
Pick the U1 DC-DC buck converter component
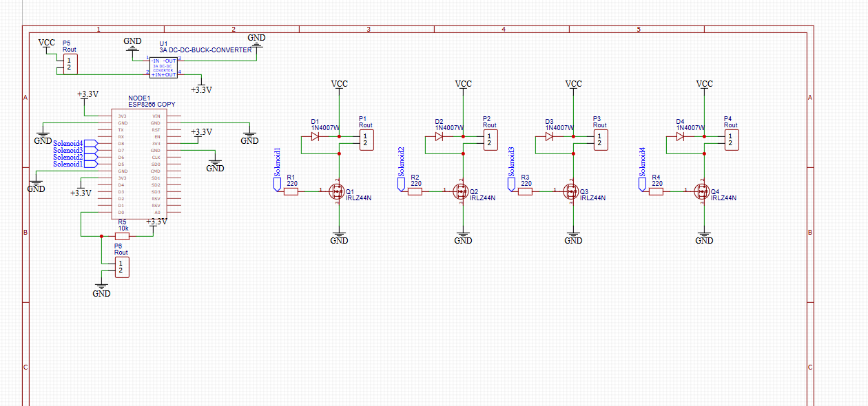pos(163,67)
